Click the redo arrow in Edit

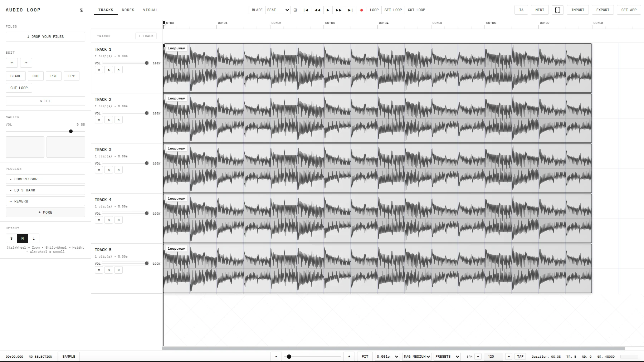(26, 63)
